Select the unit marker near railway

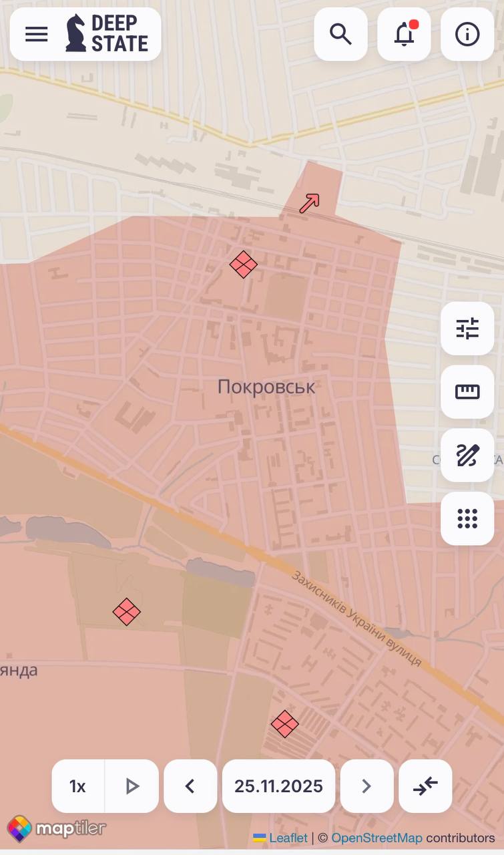pos(244,265)
